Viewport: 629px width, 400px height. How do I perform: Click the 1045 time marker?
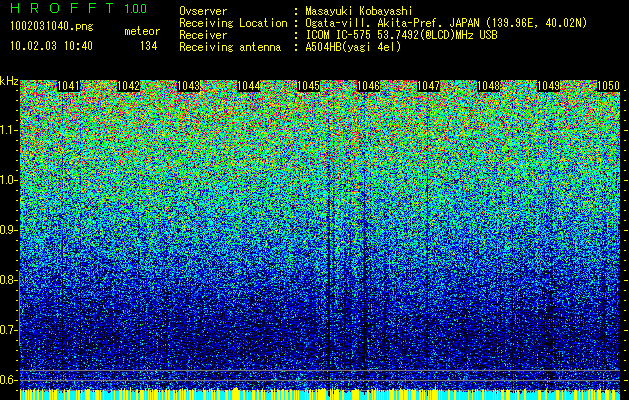coord(308,86)
